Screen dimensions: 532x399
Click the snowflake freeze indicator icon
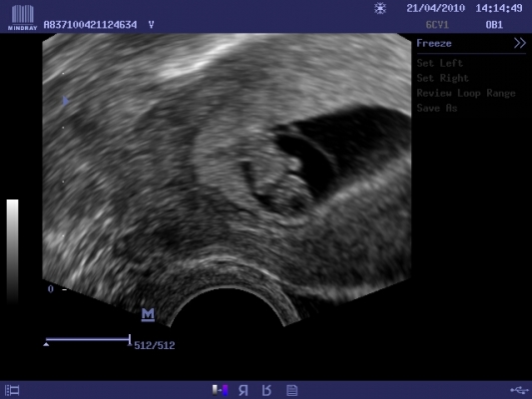[380, 8]
